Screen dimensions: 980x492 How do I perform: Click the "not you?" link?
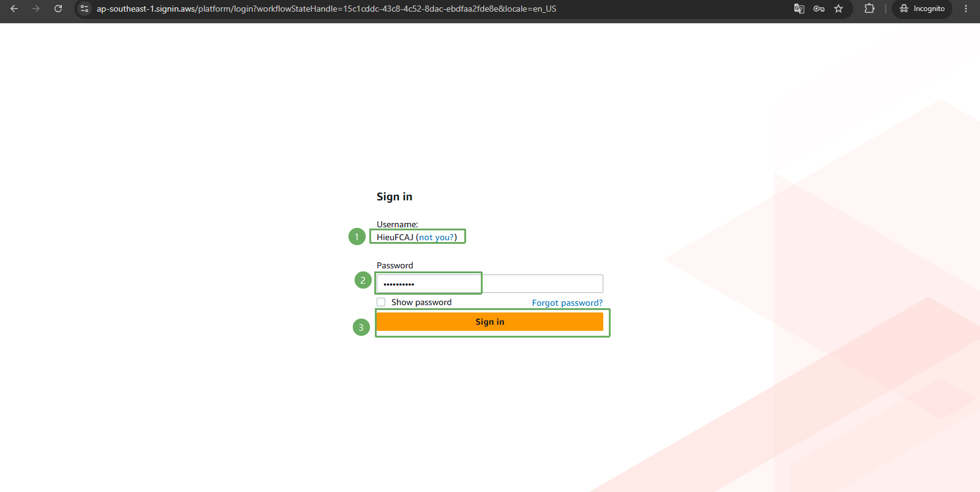[437, 237]
